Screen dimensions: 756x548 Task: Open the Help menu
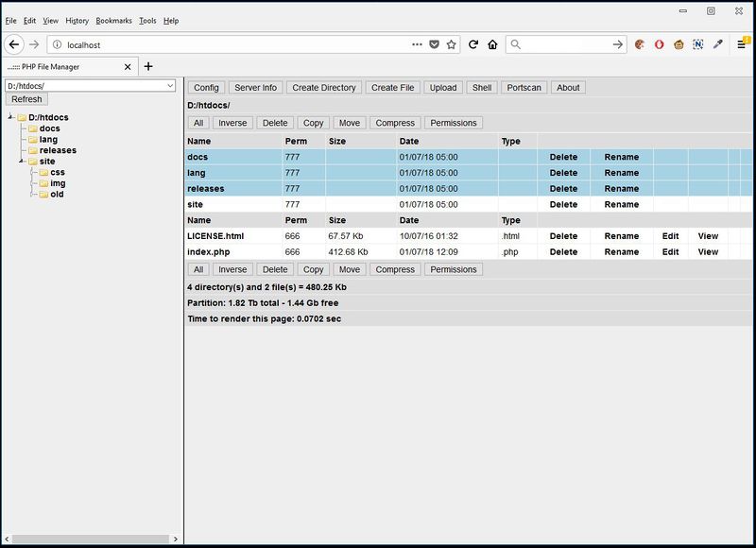tap(171, 21)
